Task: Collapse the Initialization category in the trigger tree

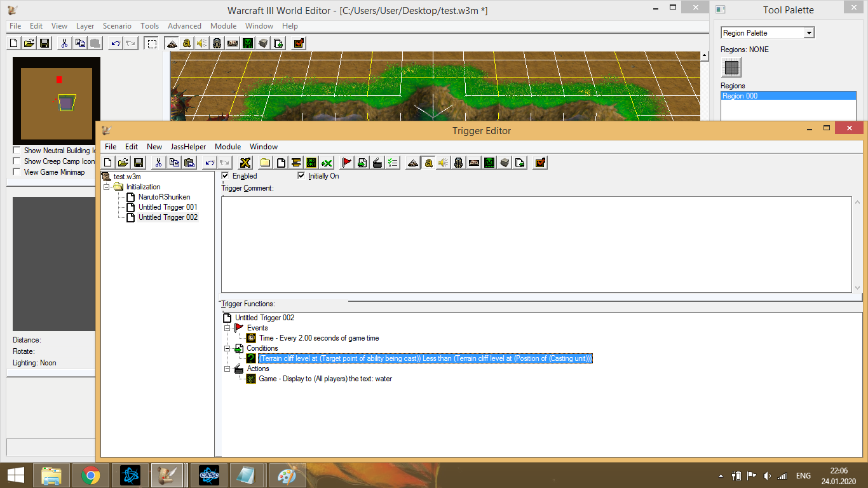Action: pos(107,187)
